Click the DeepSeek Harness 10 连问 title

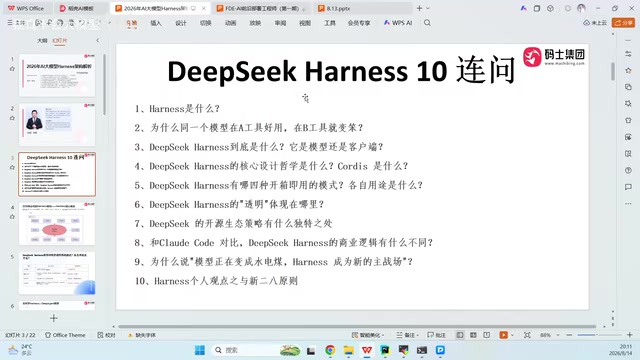341,71
